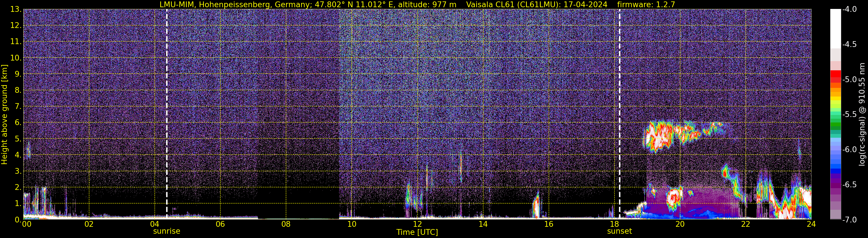This screenshot has height=238, width=868.
Task: Click the '02' tick on the time axis
Action: pyautogui.click(x=89, y=224)
